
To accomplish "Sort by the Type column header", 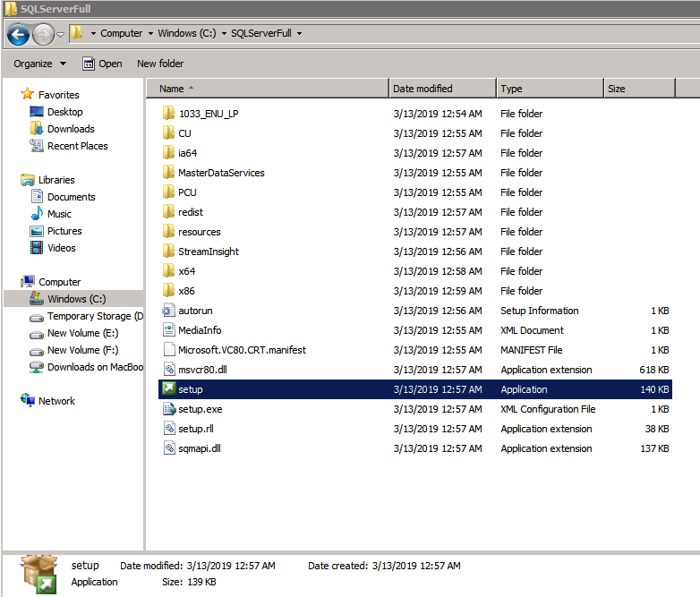I will pos(550,89).
